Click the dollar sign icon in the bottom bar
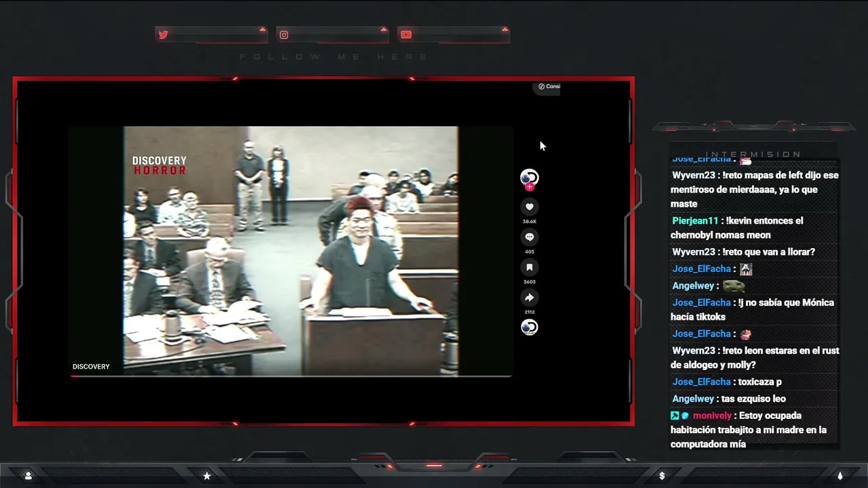 tap(662, 476)
